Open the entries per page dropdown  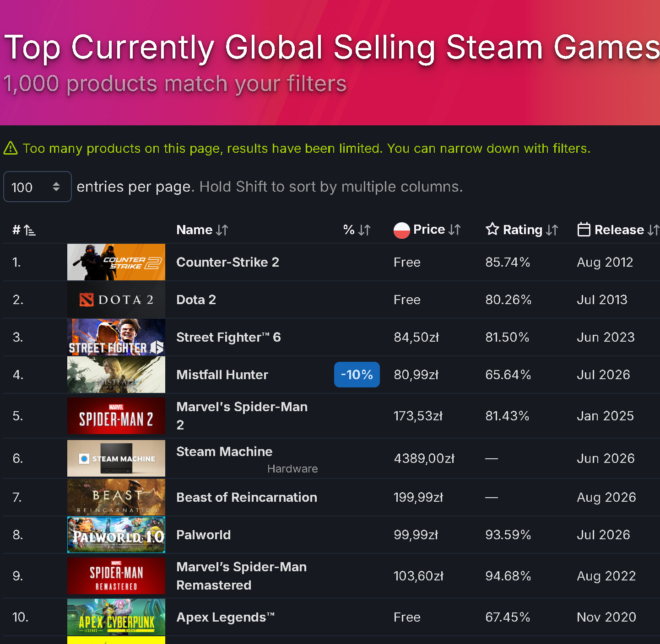tap(38, 187)
